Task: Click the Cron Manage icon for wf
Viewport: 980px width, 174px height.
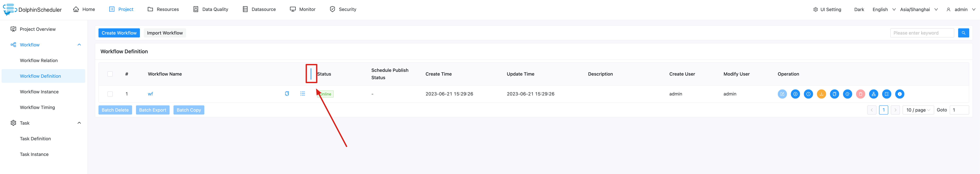Action: pyautogui.click(x=847, y=94)
